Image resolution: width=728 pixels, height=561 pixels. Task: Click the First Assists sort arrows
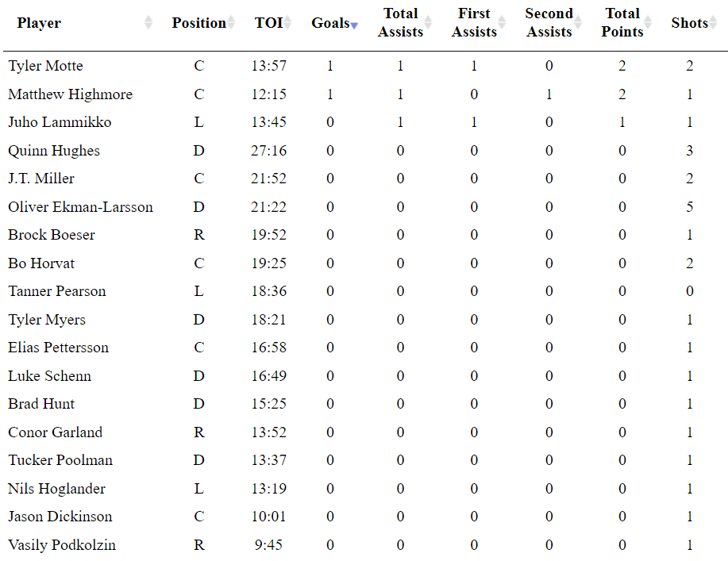pos(503,23)
